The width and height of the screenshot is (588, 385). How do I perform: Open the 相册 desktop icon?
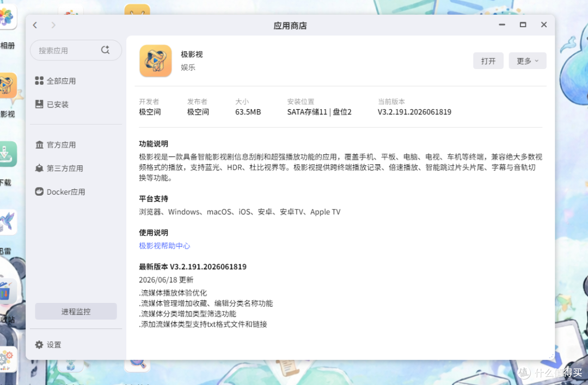(8, 17)
